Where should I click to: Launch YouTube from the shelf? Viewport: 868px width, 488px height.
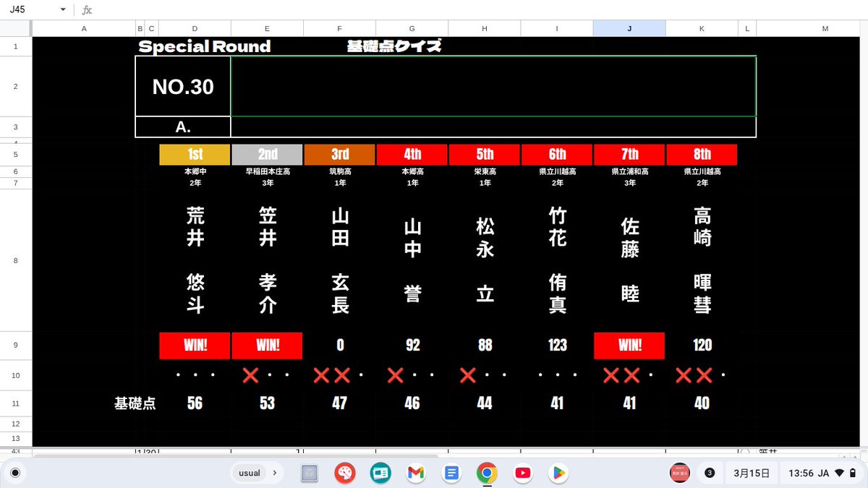(522, 473)
